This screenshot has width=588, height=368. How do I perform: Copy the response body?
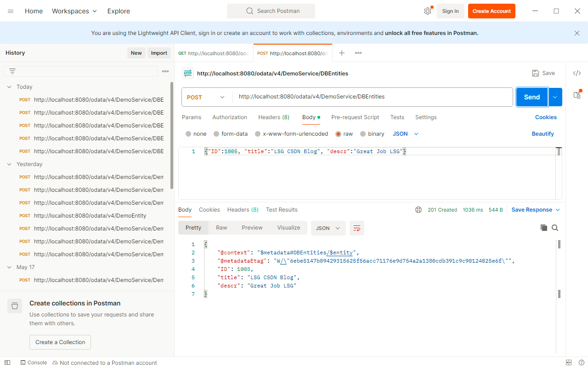pyautogui.click(x=543, y=228)
